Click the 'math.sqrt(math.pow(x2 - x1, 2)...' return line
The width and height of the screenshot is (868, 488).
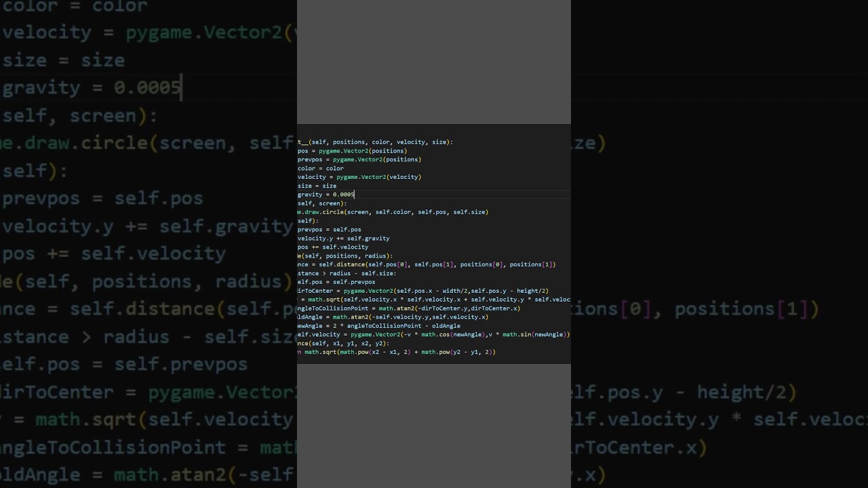397,352
